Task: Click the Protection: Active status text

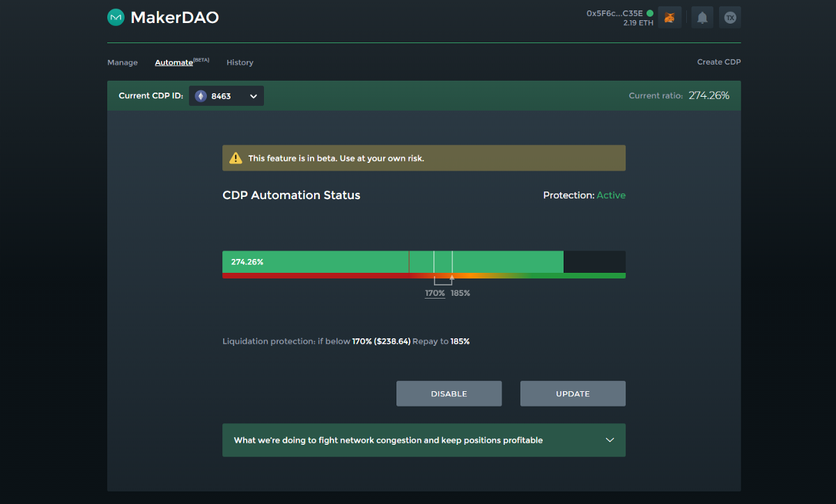Action: [x=585, y=196]
